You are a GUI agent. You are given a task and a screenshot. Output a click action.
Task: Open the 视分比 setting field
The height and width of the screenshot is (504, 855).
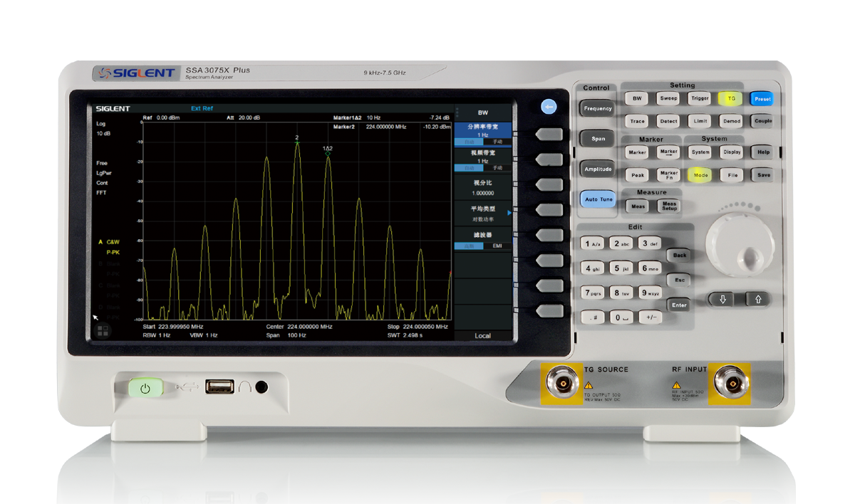click(482, 188)
